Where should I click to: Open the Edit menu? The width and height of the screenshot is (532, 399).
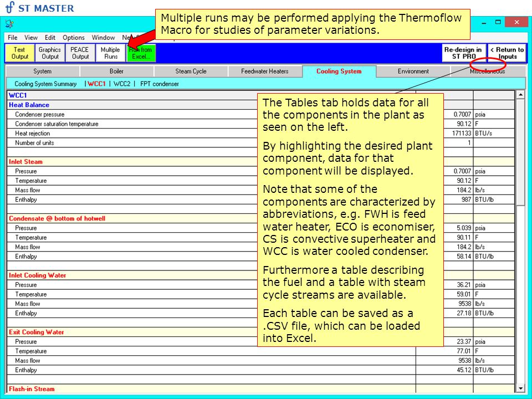point(50,37)
